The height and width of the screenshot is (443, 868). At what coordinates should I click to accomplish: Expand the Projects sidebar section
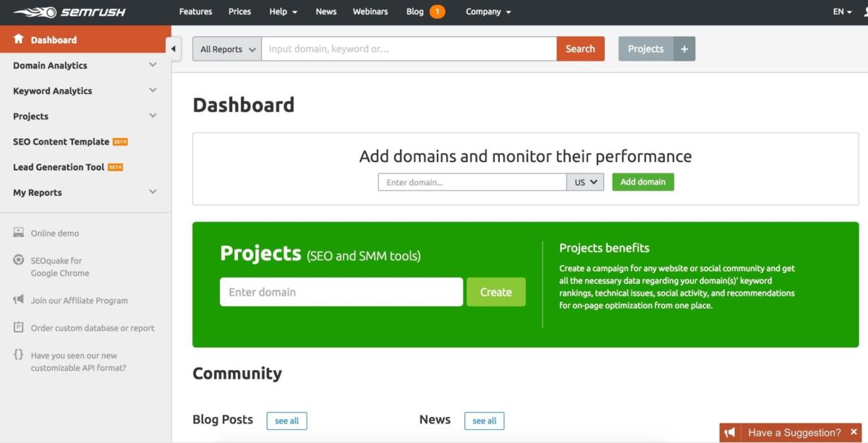(153, 116)
